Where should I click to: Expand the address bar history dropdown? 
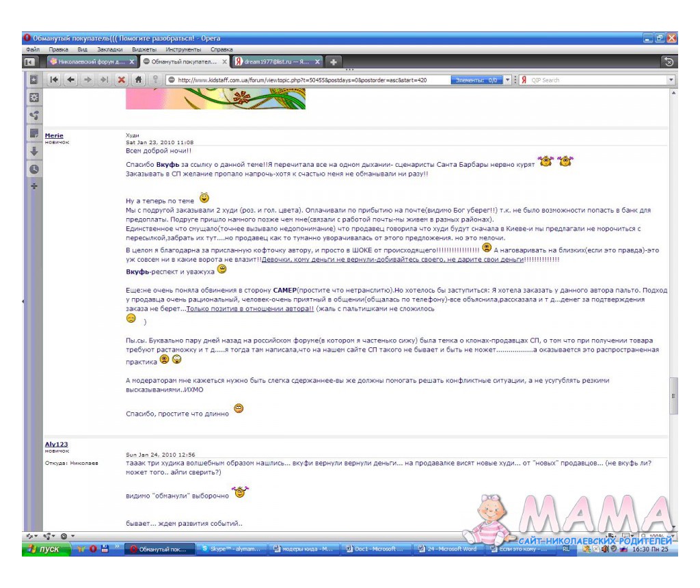[x=507, y=80]
